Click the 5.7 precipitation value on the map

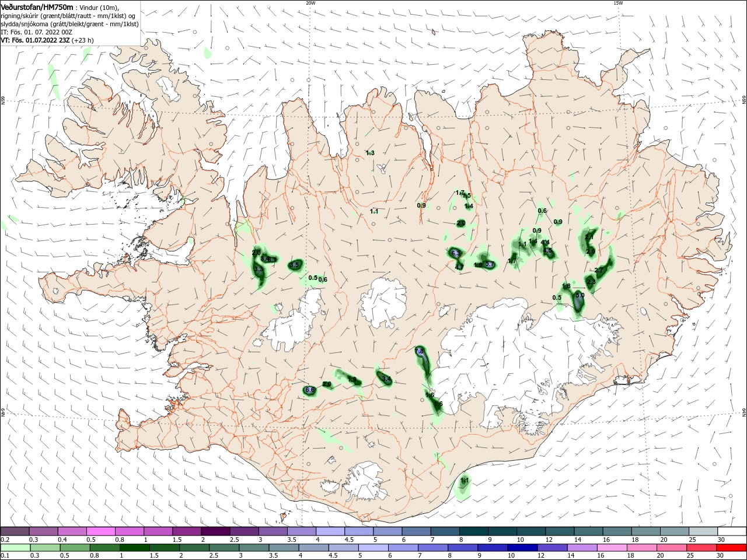click(490, 265)
